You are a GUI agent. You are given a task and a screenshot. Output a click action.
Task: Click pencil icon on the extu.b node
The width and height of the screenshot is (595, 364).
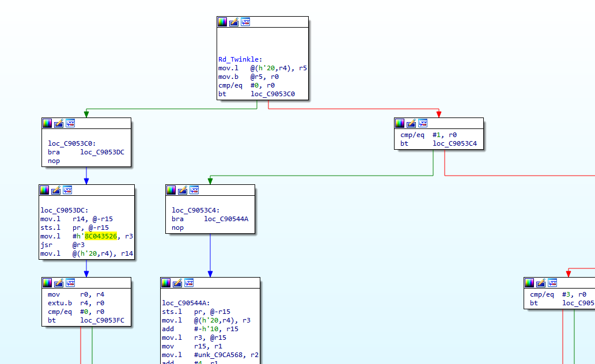59,283
